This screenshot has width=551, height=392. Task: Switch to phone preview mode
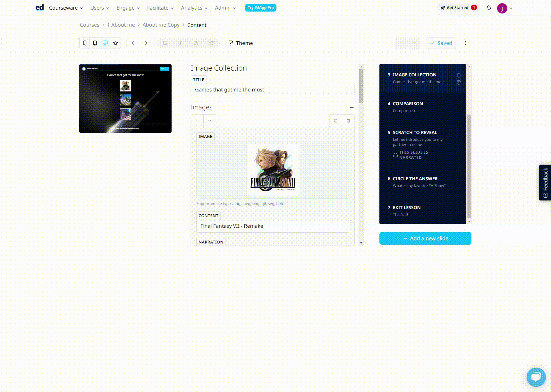pyautogui.click(x=85, y=43)
